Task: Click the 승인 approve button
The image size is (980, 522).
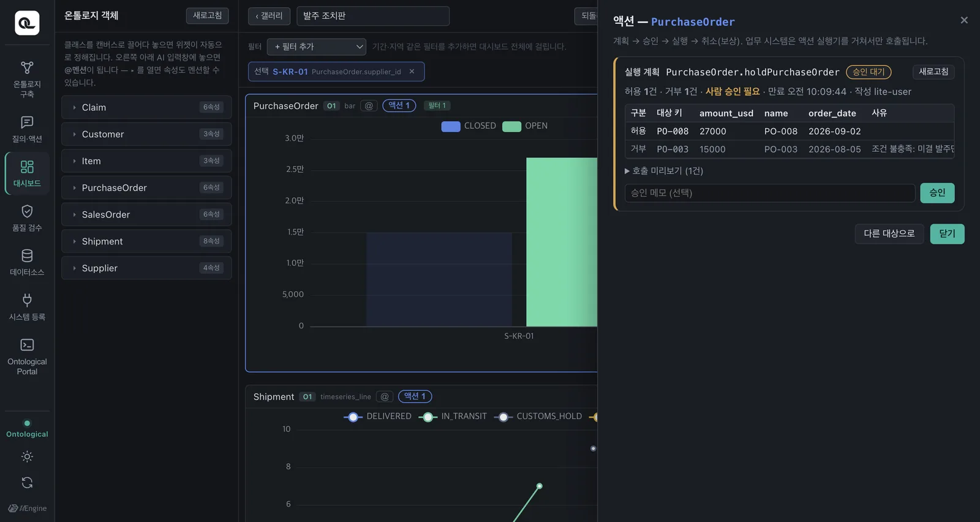Action: coord(937,193)
